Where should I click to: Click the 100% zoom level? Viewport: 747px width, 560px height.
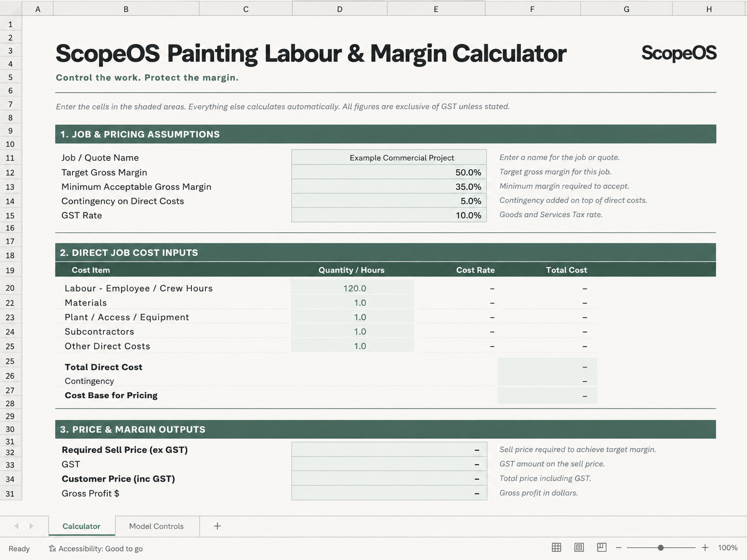coord(727,548)
